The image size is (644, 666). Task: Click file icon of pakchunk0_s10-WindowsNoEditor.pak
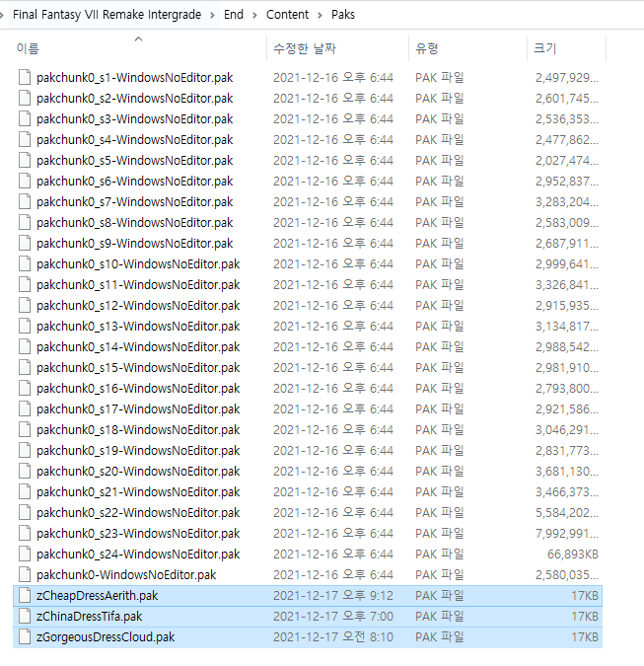point(25,263)
